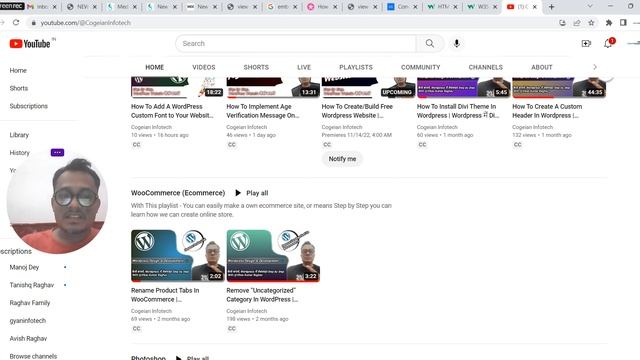
Task: Click the site lock icon
Action: coord(33,23)
